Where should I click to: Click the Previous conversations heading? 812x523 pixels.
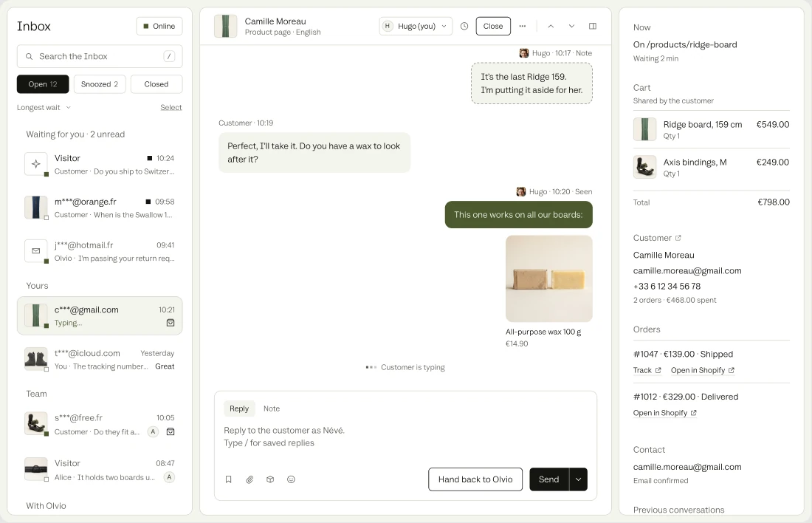(678, 510)
